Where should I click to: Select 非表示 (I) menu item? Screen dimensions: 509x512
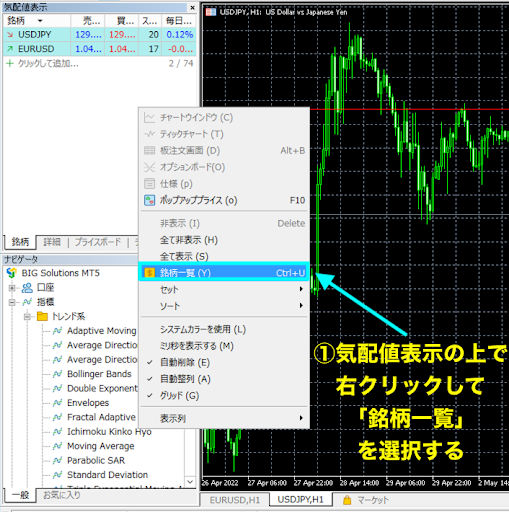(x=224, y=223)
